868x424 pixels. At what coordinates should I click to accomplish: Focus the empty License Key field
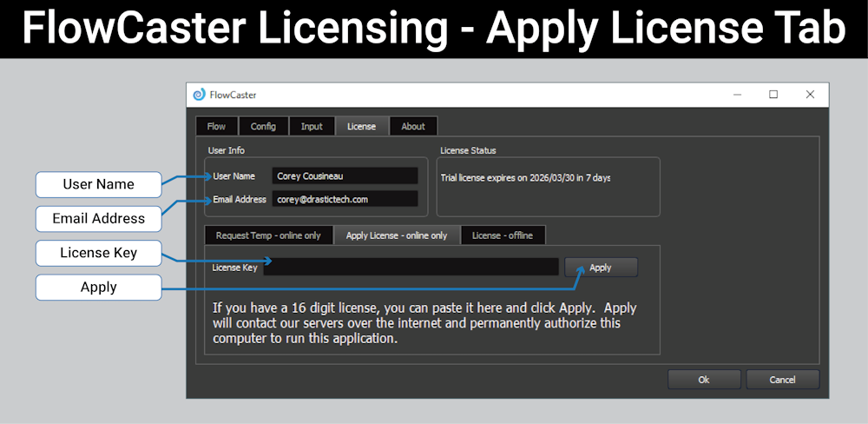click(x=411, y=267)
